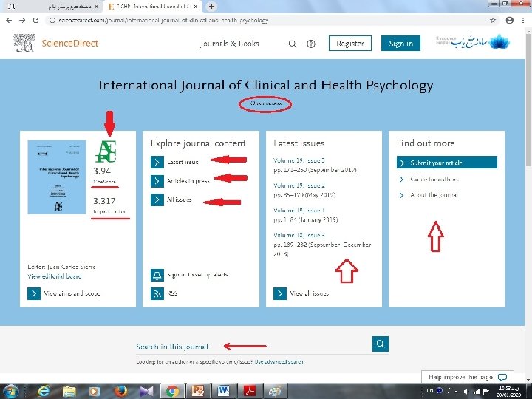The image size is (532, 399).
Task: Close the IJCHP browser tab
Action: [x=196, y=7]
